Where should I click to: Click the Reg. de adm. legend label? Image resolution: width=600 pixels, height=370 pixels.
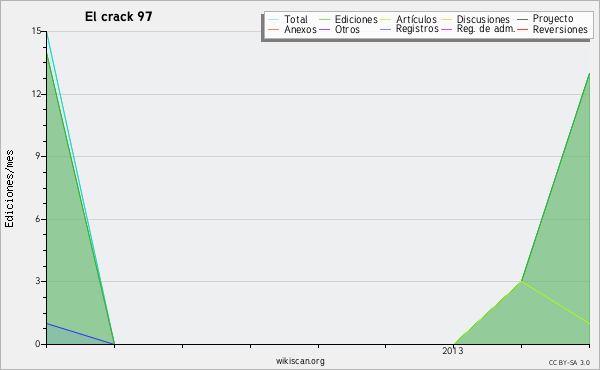pos(486,29)
